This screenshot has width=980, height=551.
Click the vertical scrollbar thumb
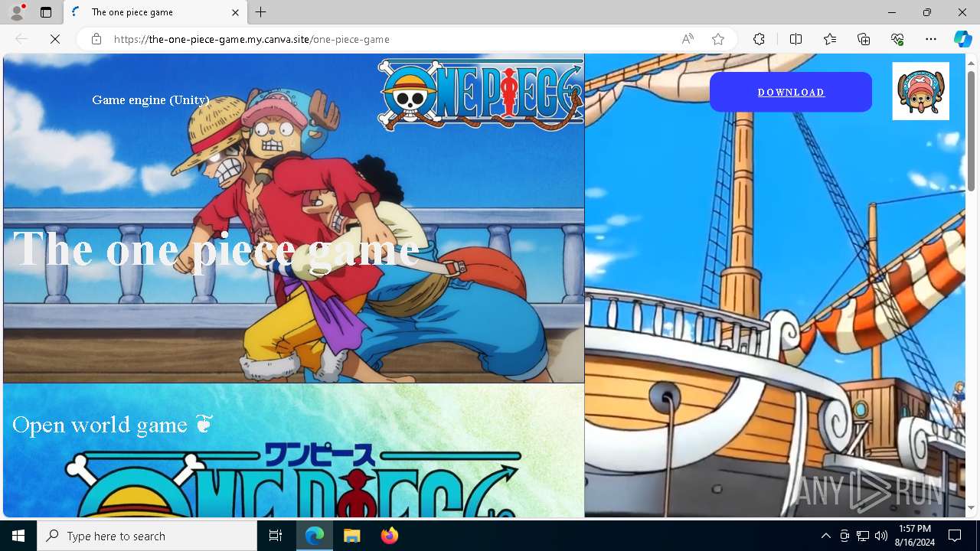tap(972, 130)
